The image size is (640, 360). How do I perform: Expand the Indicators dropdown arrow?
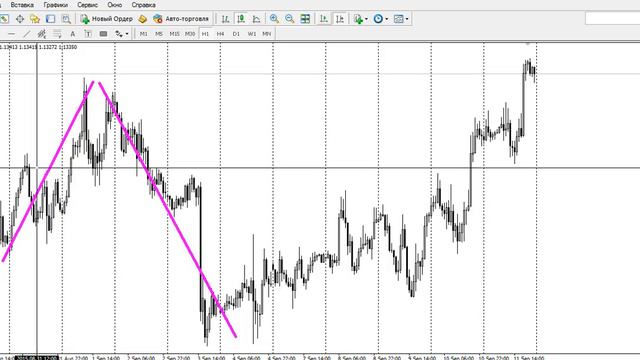coord(366,19)
